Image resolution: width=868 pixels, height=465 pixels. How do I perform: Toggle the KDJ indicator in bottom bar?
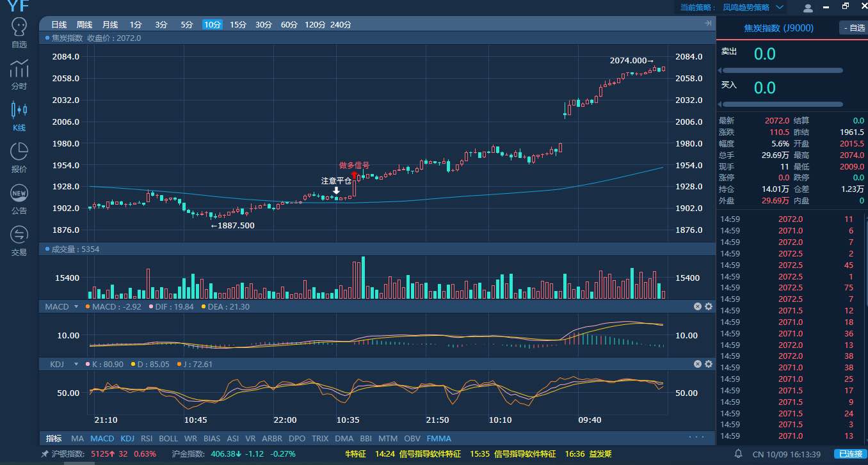pyautogui.click(x=128, y=439)
